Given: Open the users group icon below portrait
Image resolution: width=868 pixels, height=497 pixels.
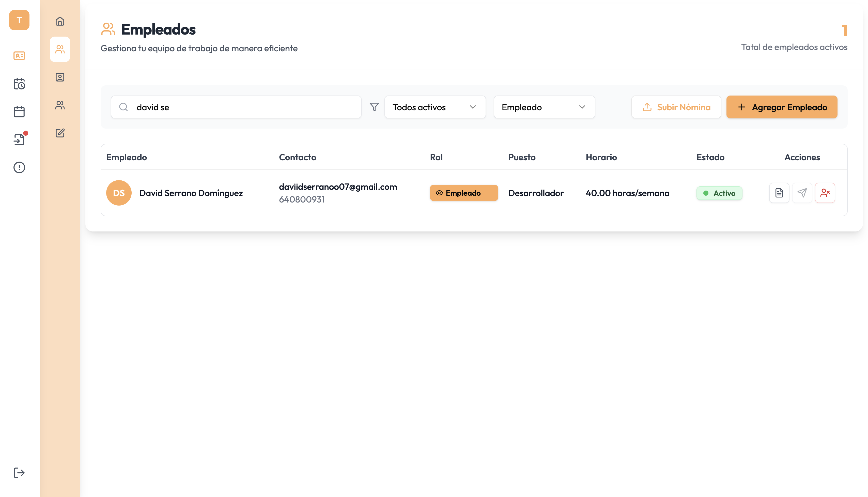Looking at the screenshot, I should (x=60, y=105).
